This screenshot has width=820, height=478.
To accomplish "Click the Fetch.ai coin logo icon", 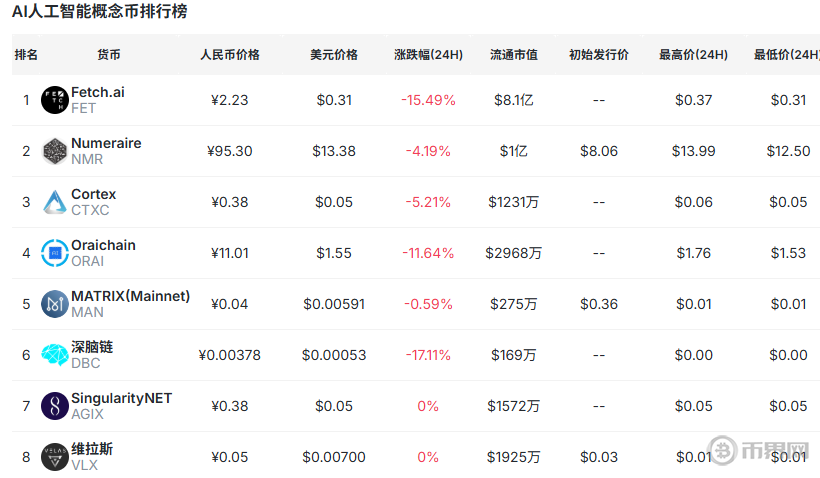I will [55, 100].
